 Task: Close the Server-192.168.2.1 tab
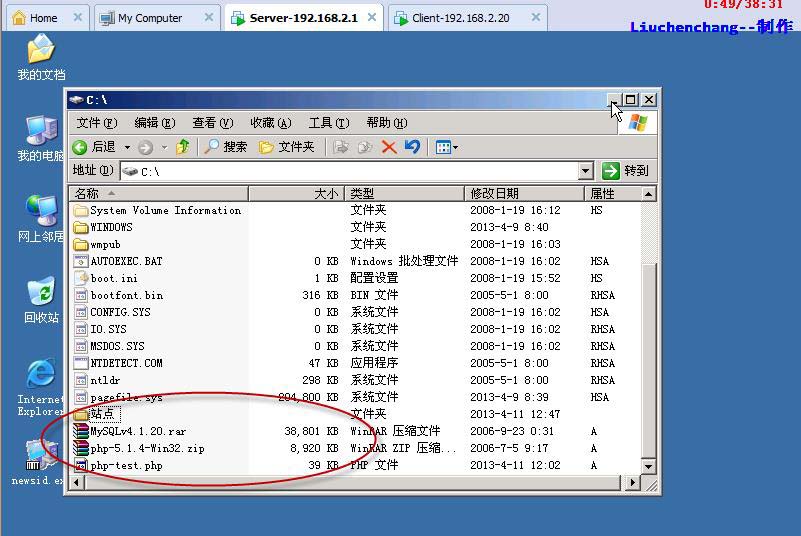click(x=372, y=17)
